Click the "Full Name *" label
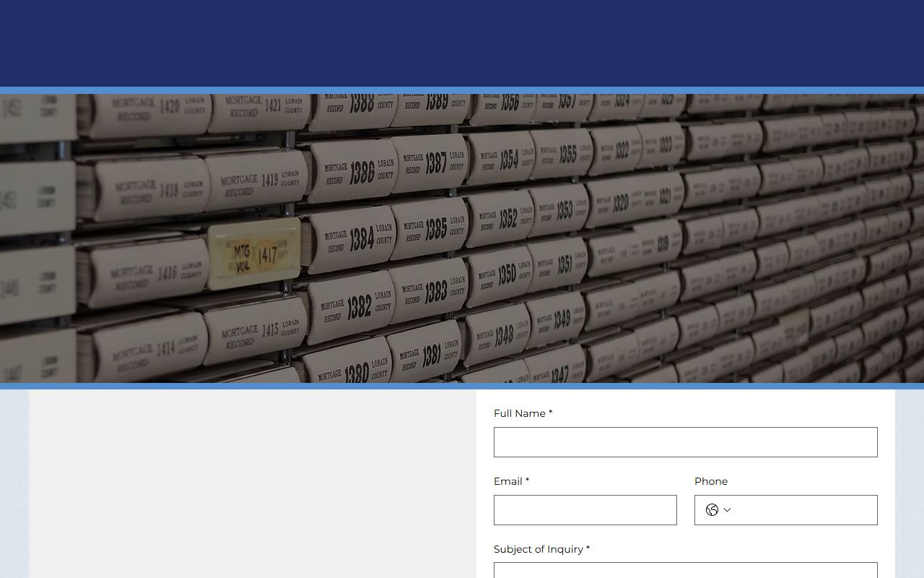The height and width of the screenshot is (578, 924). pos(523,413)
